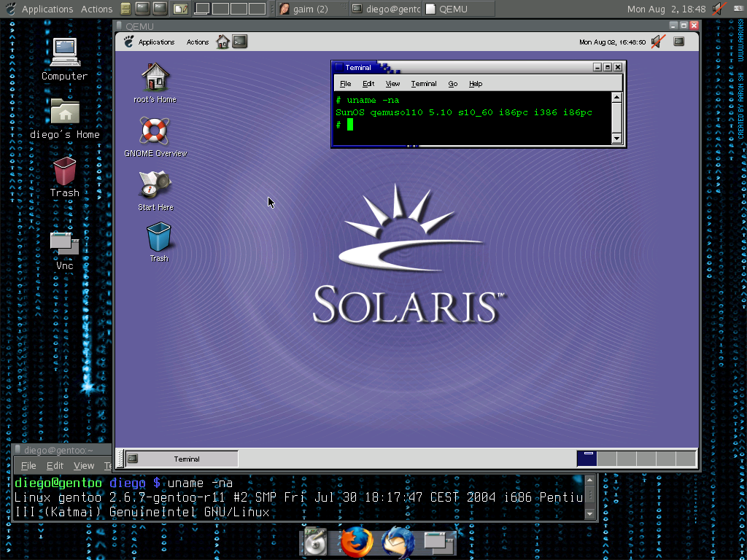Open View menu in the diego@gentoo terminal
The width and height of the screenshot is (747, 560).
(x=84, y=465)
